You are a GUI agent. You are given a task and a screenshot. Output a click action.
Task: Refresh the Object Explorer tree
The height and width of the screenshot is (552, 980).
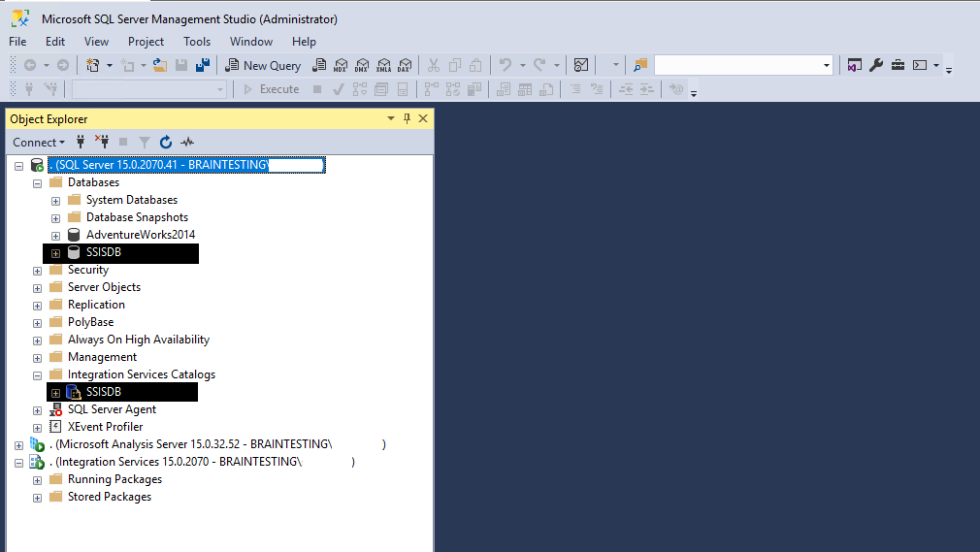point(166,143)
